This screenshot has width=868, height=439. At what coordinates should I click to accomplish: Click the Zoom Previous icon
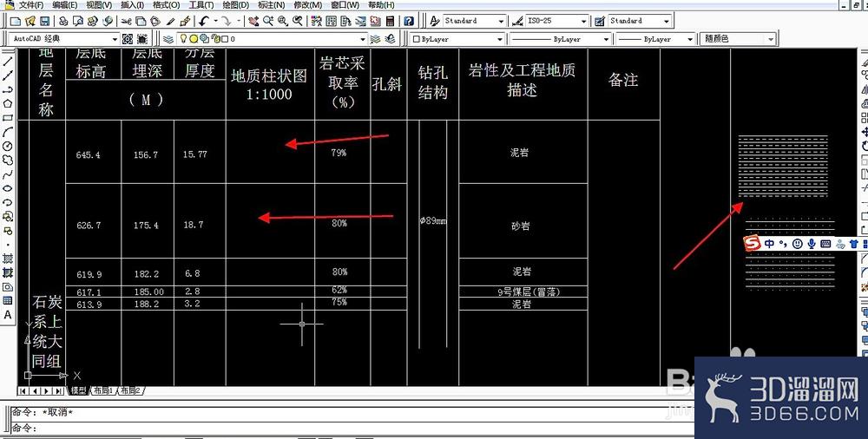click(298, 21)
